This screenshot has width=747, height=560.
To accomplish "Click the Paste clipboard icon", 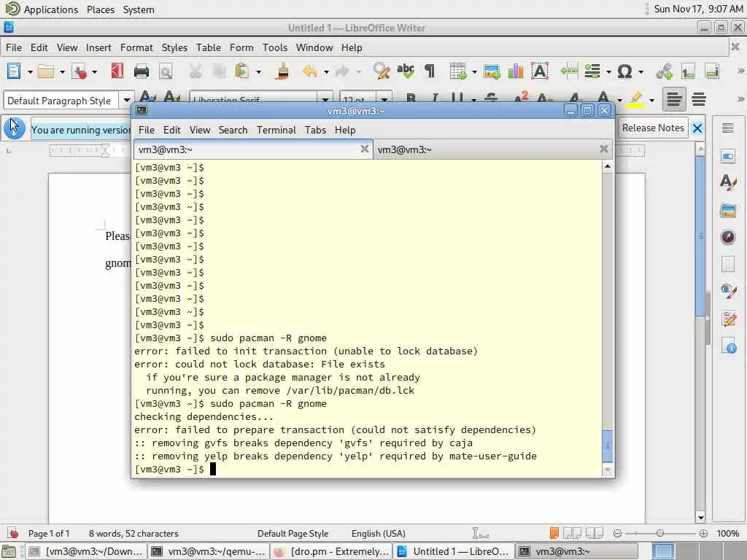I will click(242, 71).
